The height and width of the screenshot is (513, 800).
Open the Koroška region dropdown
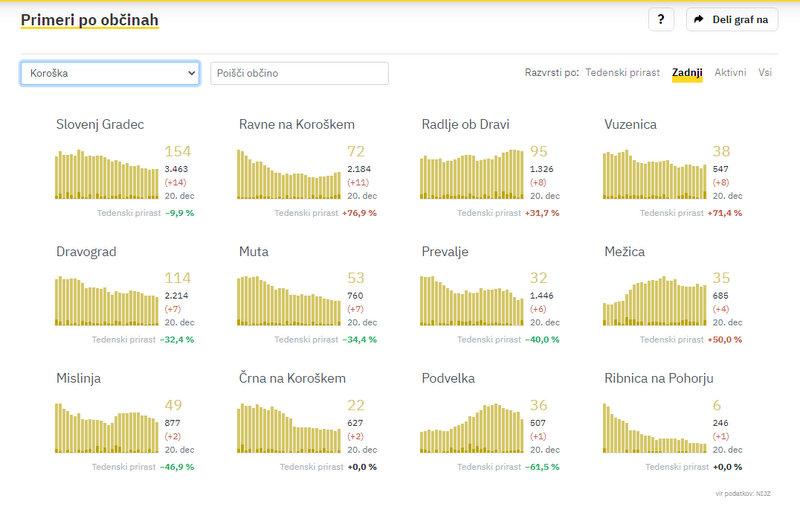coord(110,73)
